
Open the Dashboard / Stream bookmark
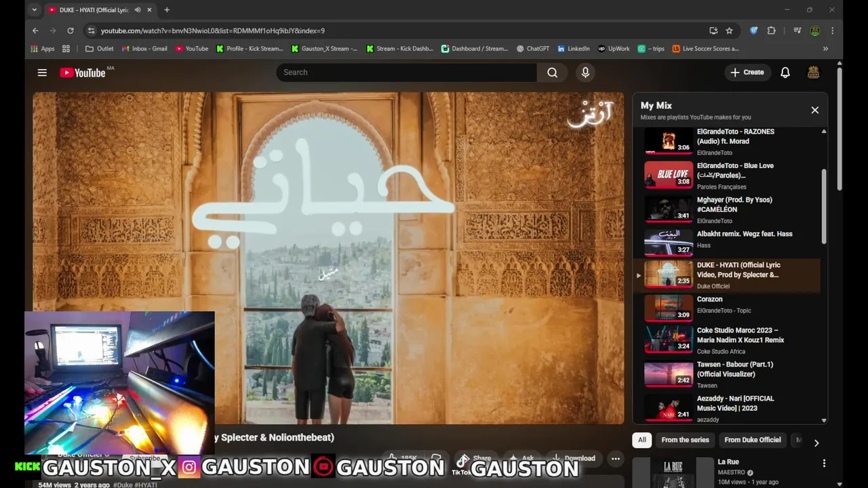pos(474,49)
